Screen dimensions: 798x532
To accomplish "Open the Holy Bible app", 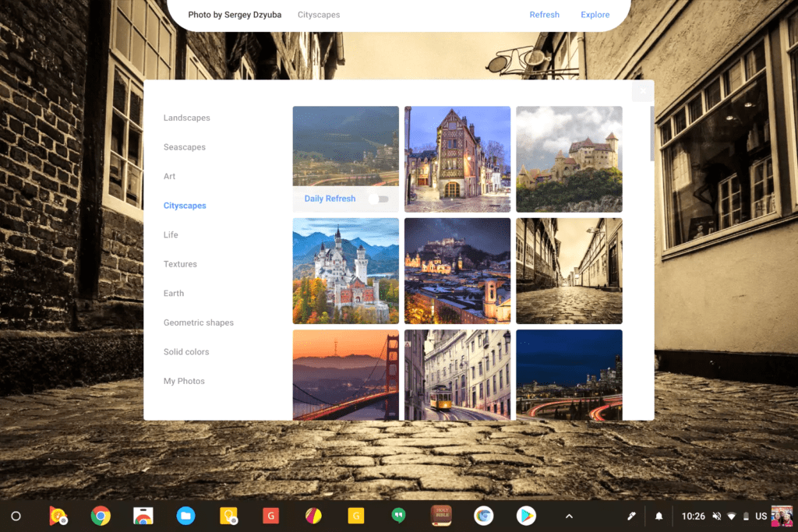I will coord(441,516).
